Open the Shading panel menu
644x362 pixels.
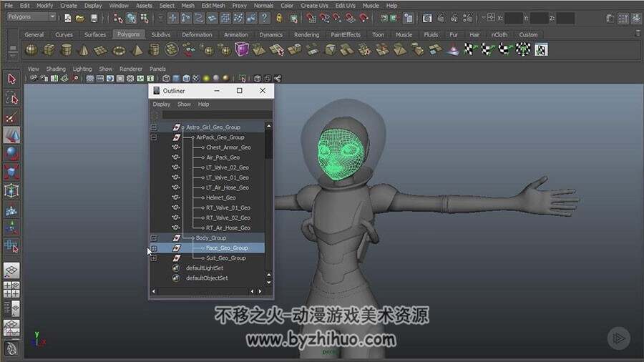pyautogui.click(x=56, y=69)
